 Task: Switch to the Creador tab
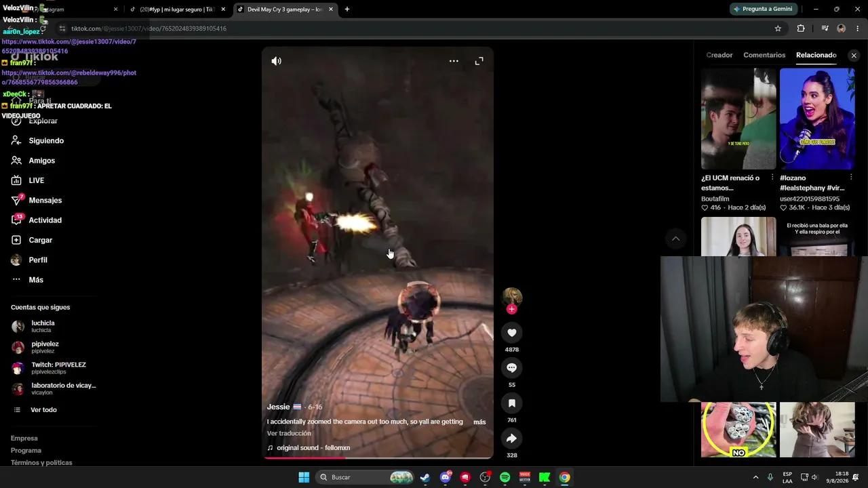[719, 55]
